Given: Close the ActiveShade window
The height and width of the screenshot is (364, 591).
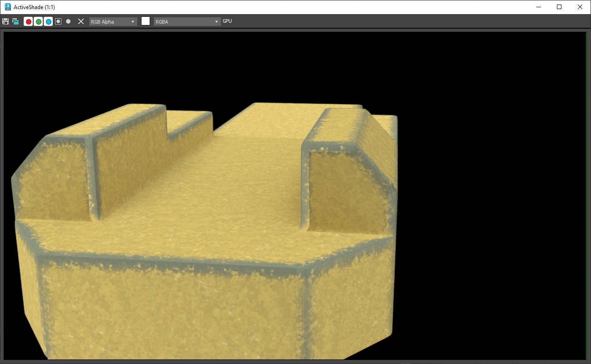Looking at the screenshot, I should point(580,7).
